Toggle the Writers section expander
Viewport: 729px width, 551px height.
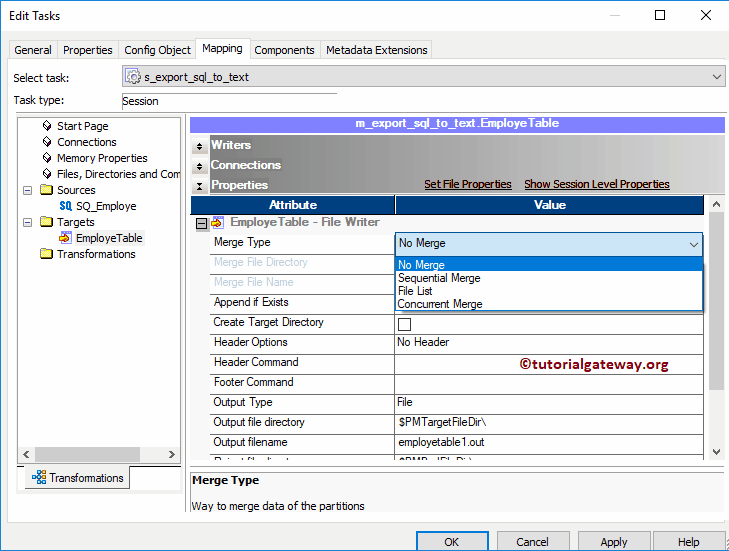[199, 146]
